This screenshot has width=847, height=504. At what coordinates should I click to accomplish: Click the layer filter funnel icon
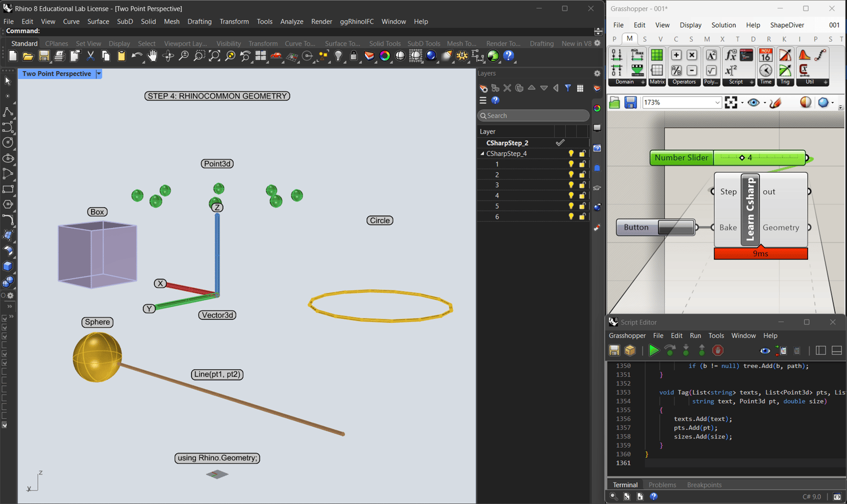point(568,88)
